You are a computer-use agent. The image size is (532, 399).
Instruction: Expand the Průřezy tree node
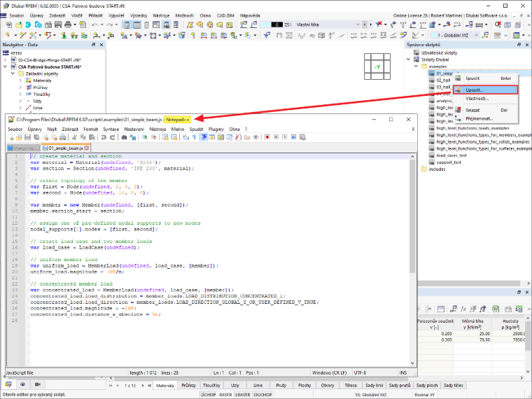click(20, 87)
